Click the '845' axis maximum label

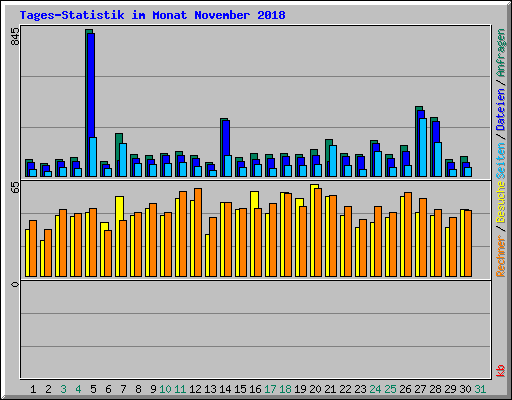[x=15, y=37]
